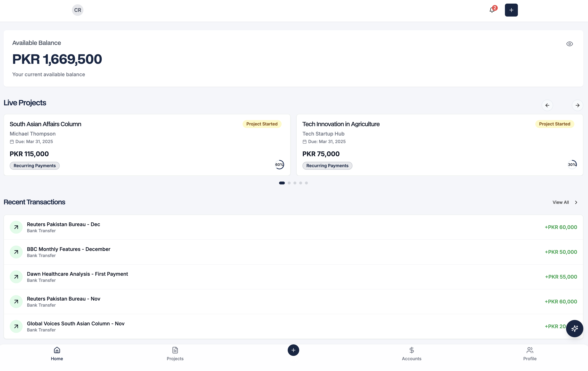The width and height of the screenshot is (588, 371).
Task: Open BBC Monthly Features - December transaction
Action: (x=293, y=252)
